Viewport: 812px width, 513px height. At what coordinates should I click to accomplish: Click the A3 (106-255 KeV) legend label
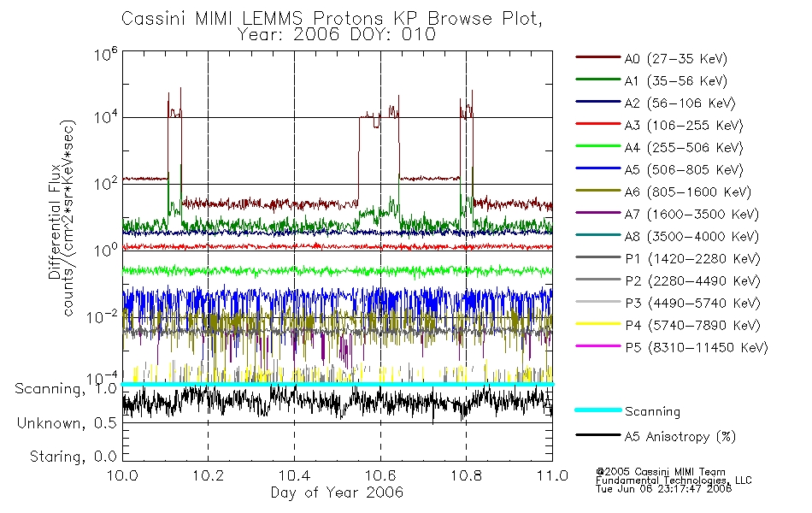tap(684, 126)
